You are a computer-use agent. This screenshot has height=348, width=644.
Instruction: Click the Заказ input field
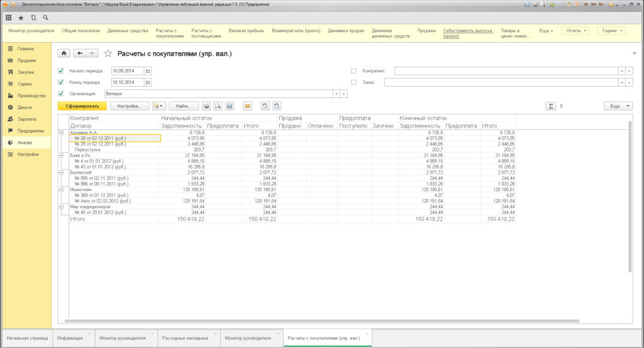coord(501,82)
